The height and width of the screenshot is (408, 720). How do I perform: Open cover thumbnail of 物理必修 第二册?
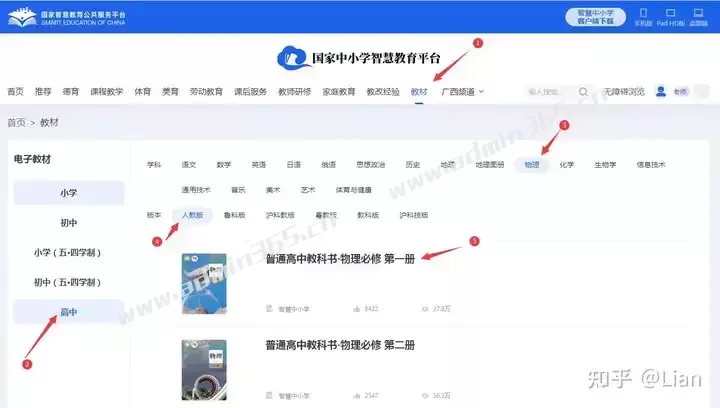pos(204,370)
